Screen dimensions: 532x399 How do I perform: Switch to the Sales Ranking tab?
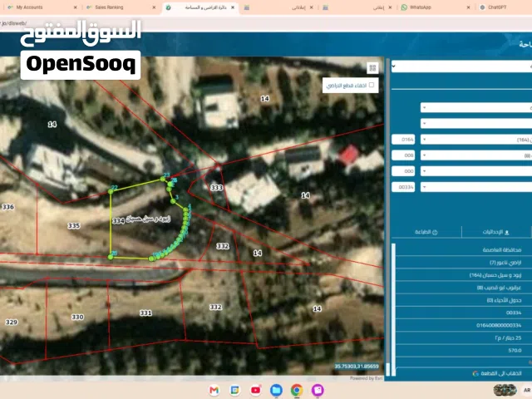coord(109,7)
